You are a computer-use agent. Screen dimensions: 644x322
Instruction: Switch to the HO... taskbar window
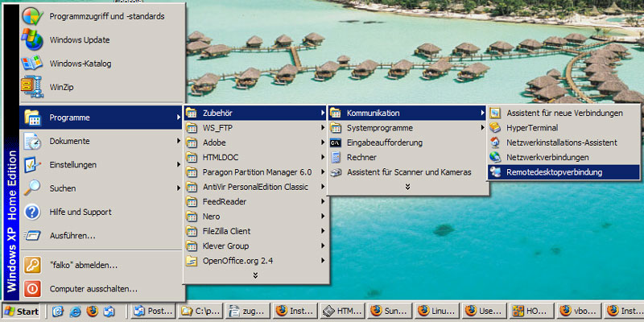(x=532, y=312)
